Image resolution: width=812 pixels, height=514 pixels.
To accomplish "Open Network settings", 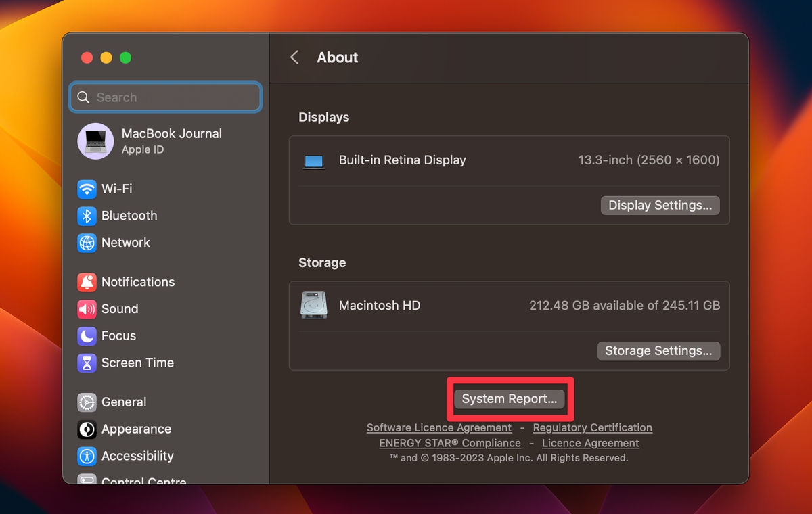I will 87,243.
